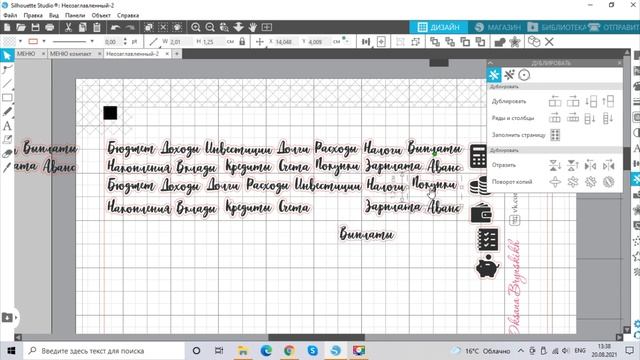This screenshot has width=640, height=360.
Task: Open the library folder icon at bottom-left
Action: 7,317
